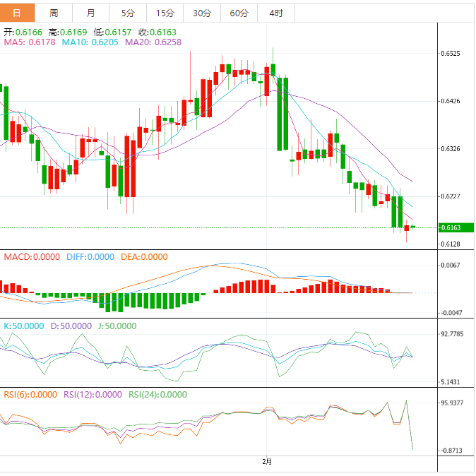Click the 低:0.6157 low price
This screenshot has width=476, height=476.
pyautogui.click(x=112, y=32)
